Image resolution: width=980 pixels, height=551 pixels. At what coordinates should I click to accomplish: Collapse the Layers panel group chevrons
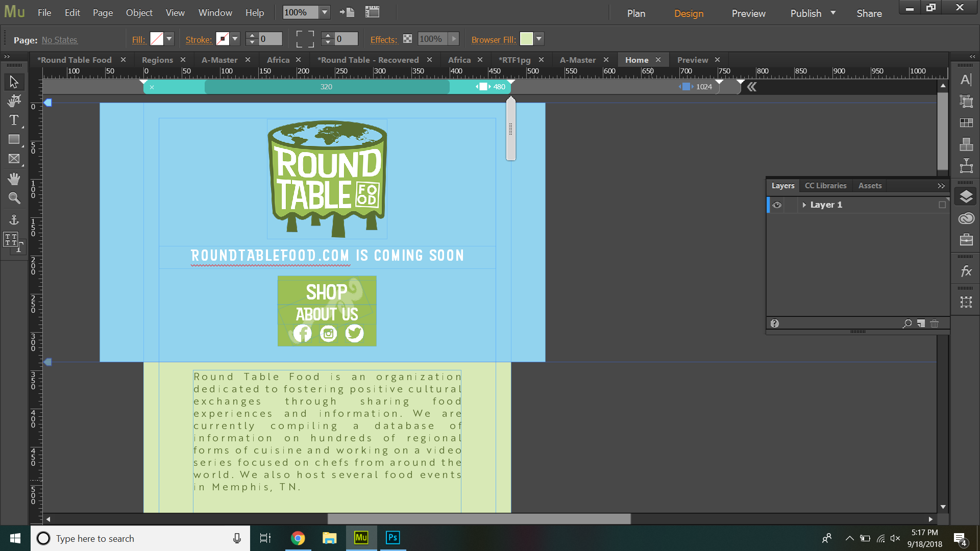(x=941, y=186)
